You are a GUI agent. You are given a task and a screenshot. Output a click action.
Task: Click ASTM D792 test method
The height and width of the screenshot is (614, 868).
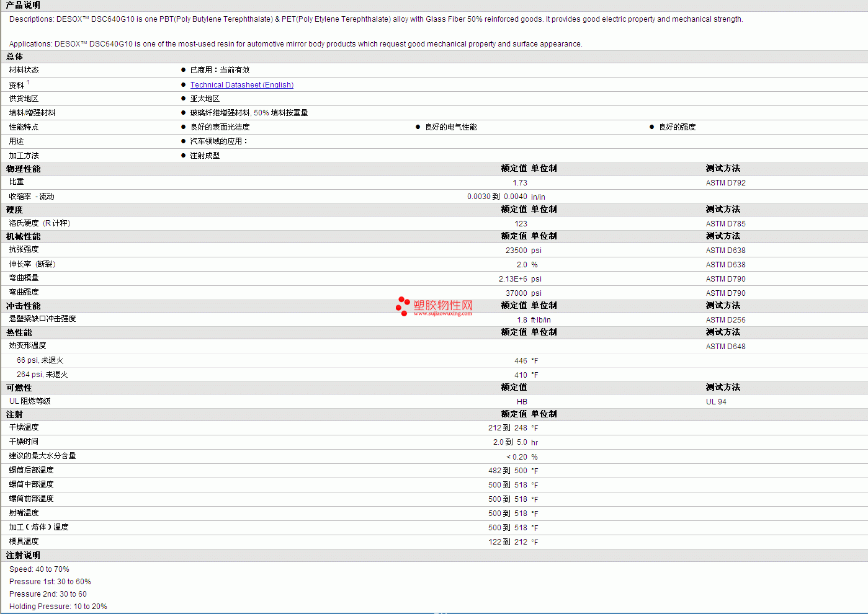click(725, 183)
